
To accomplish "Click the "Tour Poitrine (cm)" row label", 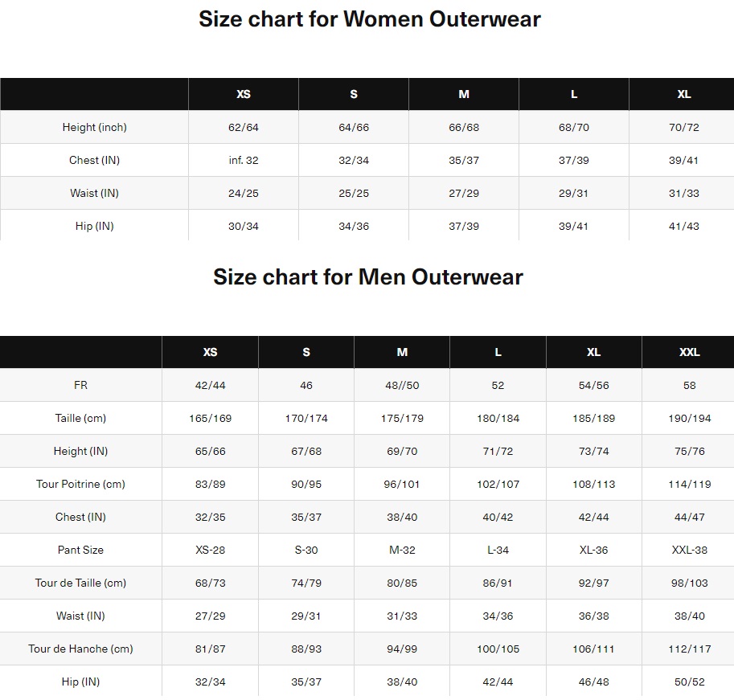I will pos(80,484).
